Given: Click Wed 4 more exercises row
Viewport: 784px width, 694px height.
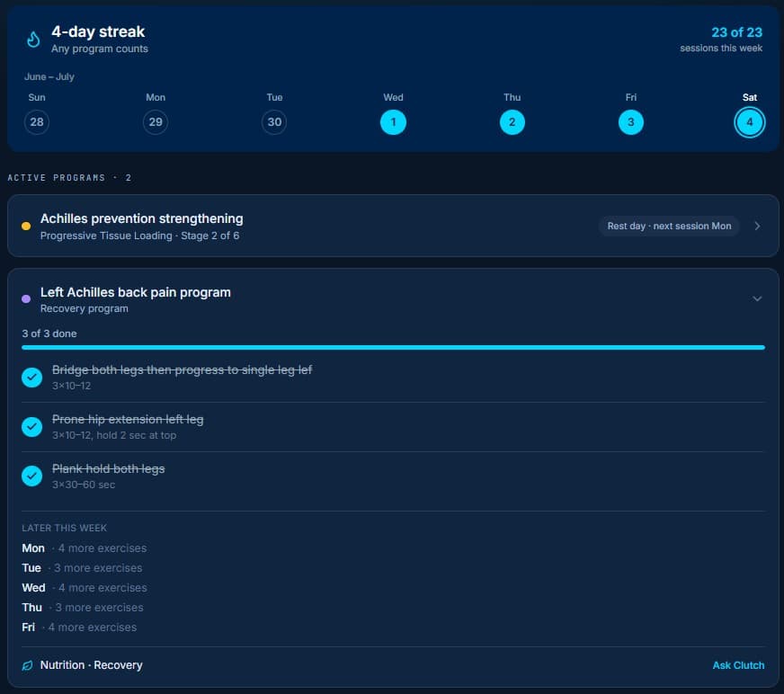Looking at the screenshot, I should point(85,588).
